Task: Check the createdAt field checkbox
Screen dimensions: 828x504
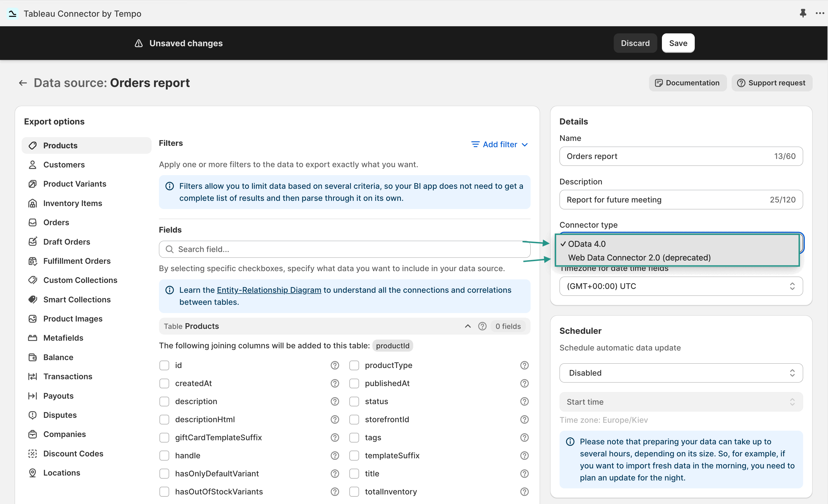Action: [164, 383]
